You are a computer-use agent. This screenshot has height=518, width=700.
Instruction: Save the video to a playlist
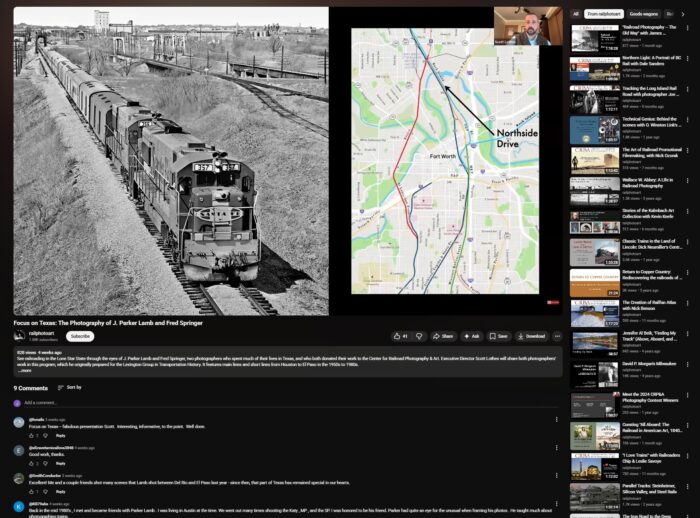(x=498, y=336)
